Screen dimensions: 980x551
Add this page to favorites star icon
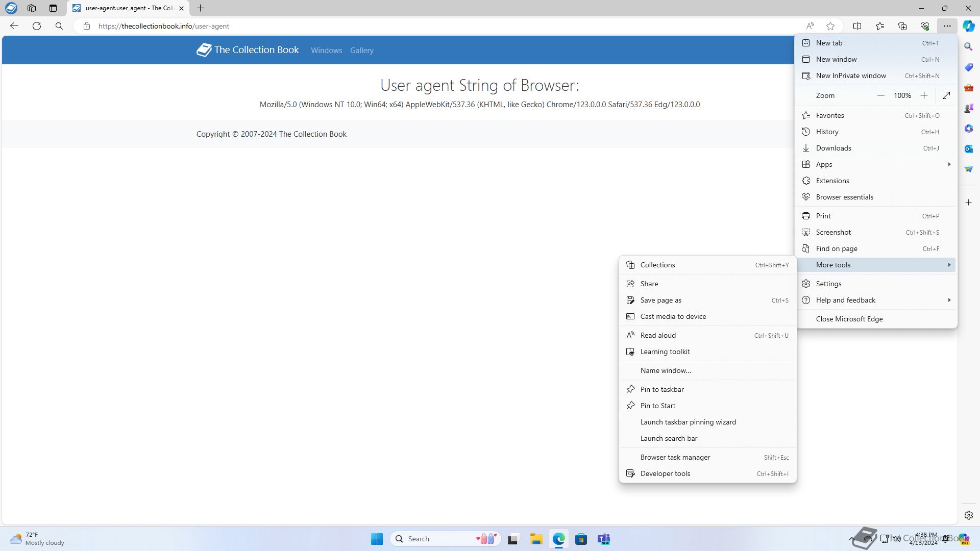pos(830,26)
